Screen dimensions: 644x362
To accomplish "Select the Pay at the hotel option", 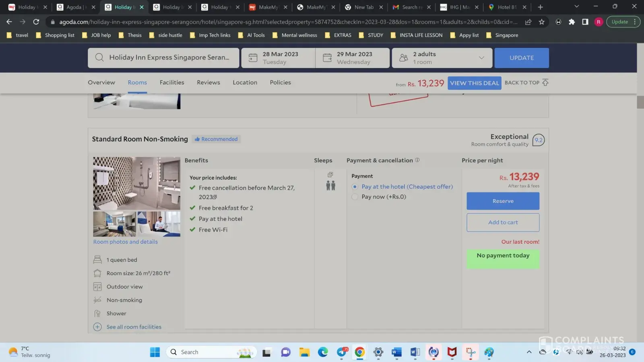I will [355, 187].
